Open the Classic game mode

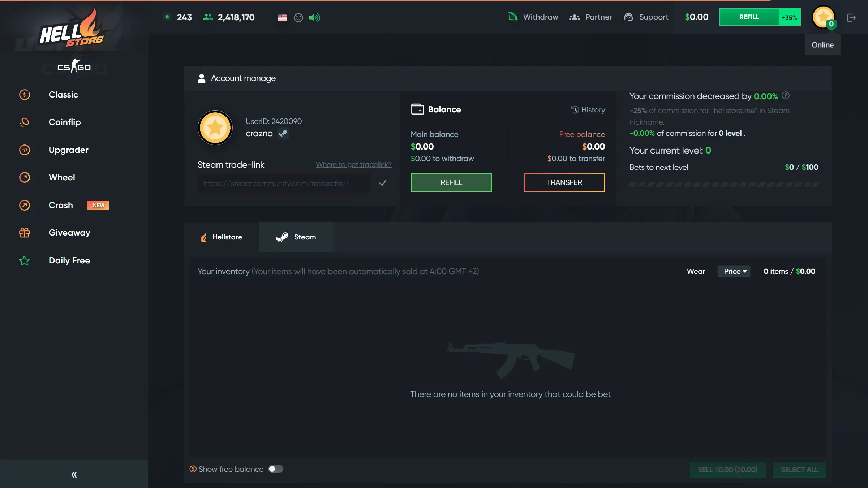click(x=63, y=95)
